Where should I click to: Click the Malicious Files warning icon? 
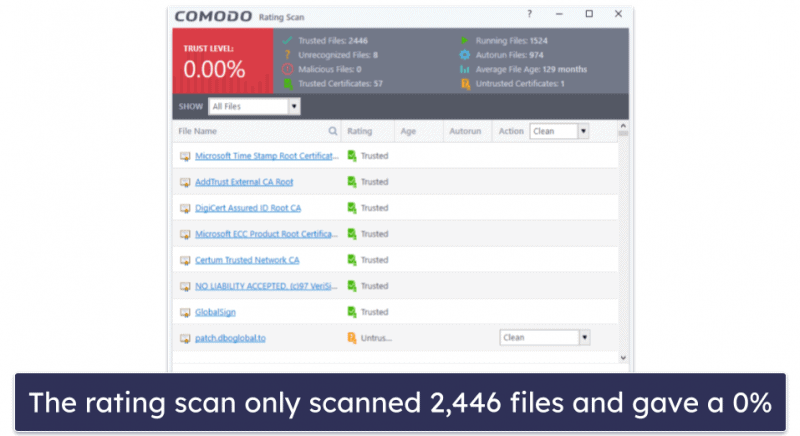click(288, 69)
